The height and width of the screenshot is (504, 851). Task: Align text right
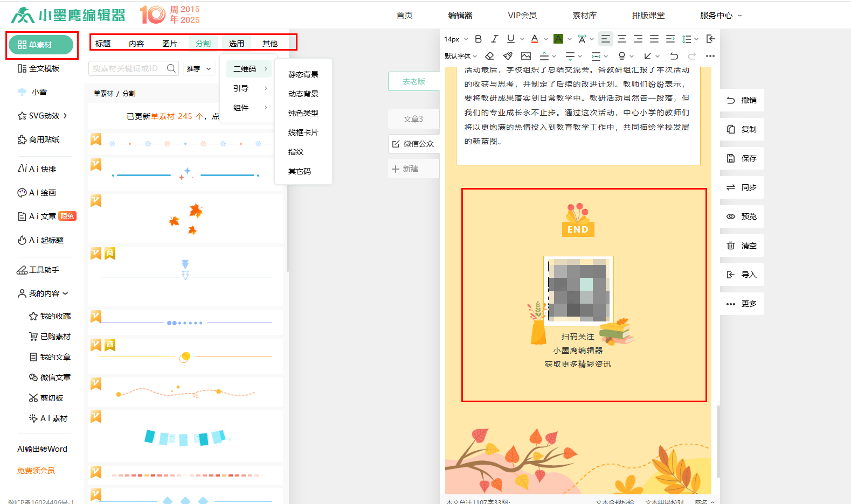(638, 39)
